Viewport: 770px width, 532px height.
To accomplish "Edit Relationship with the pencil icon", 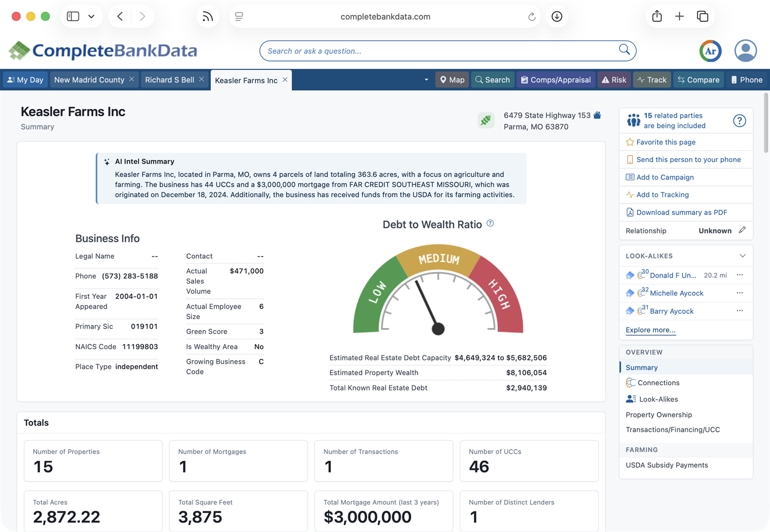I will pyautogui.click(x=742, y=230).
